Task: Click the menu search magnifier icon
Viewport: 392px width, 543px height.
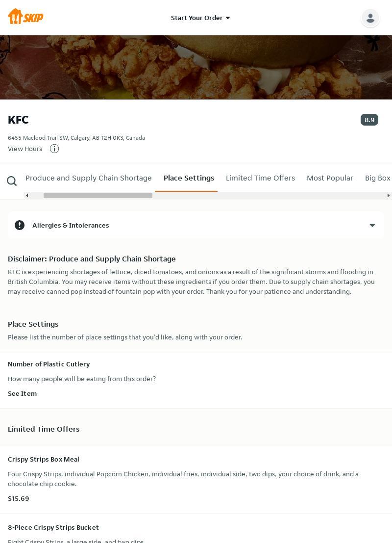Action: (x=12, y=181)
